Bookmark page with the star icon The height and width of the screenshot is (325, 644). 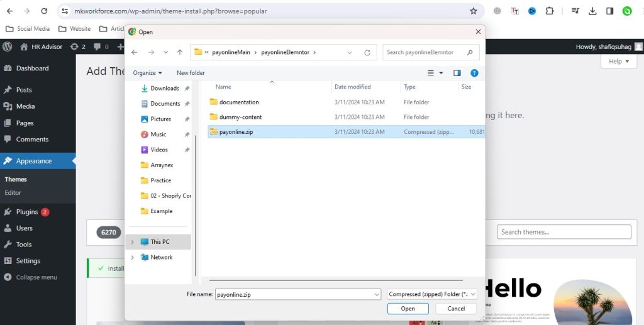click(474, 11)
